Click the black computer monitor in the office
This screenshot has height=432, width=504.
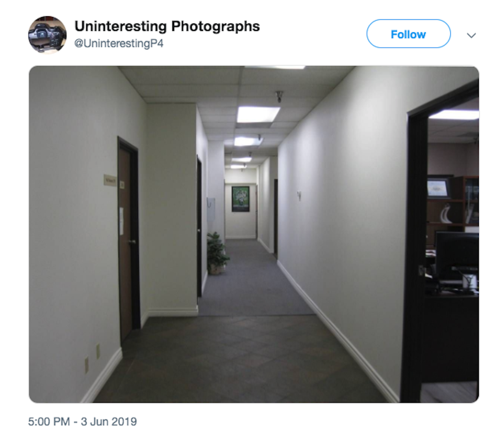pos(457,256)
